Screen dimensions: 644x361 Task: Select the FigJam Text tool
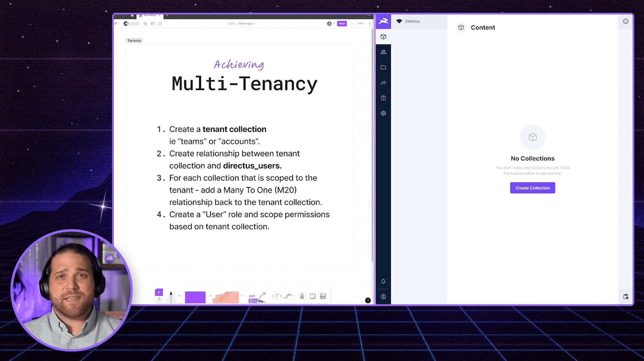[277, 296]
